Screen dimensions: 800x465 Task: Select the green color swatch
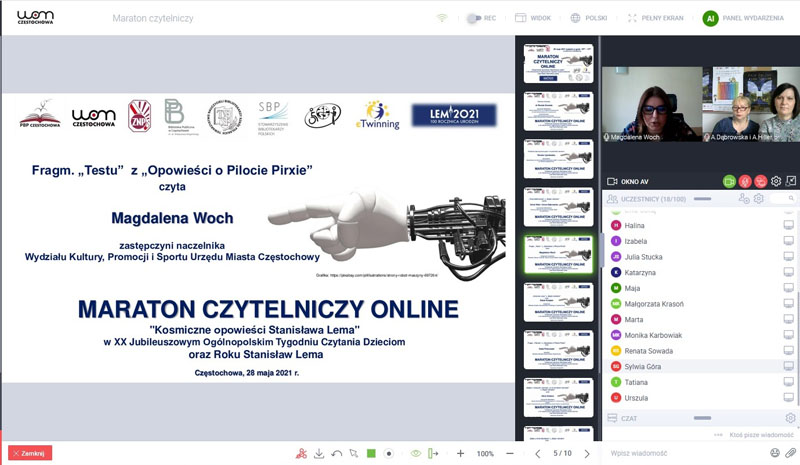pyautogui.click(x=371, y=453)
